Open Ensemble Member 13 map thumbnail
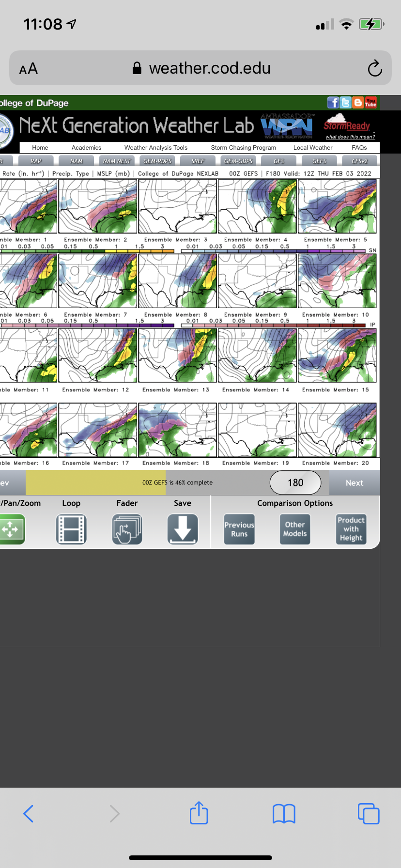The image size is (401, 868). 177,356
